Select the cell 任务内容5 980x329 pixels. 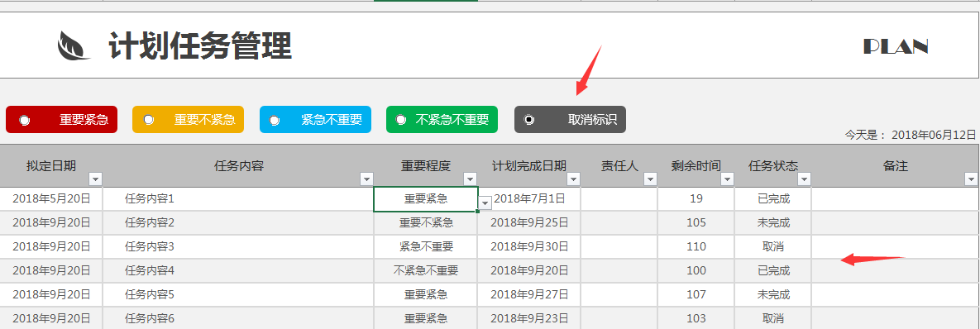[238, 294]
